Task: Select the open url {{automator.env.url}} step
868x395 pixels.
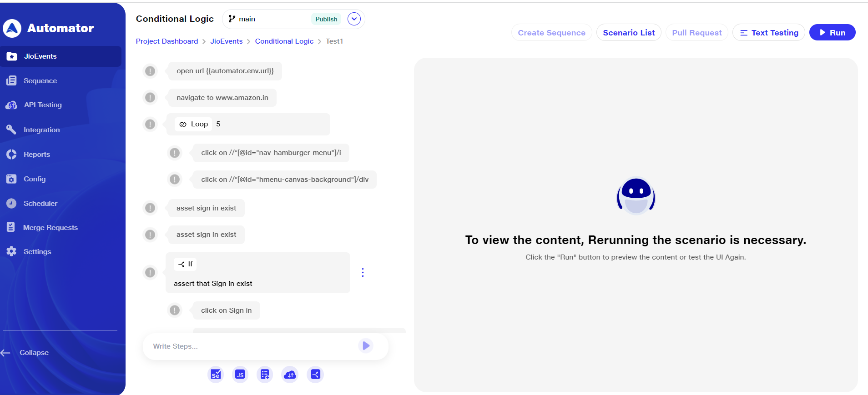Action: point(225,71)
